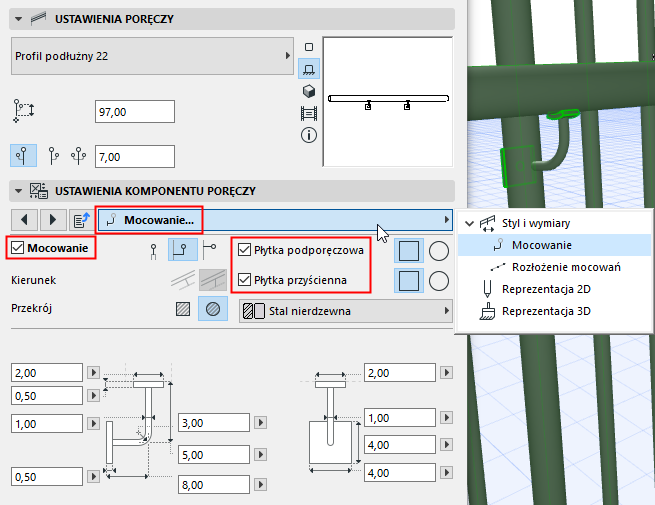This screenshot has width=655, height=505.
Task: Open Reprezentacja 3D page
Action: pos(546,311)
